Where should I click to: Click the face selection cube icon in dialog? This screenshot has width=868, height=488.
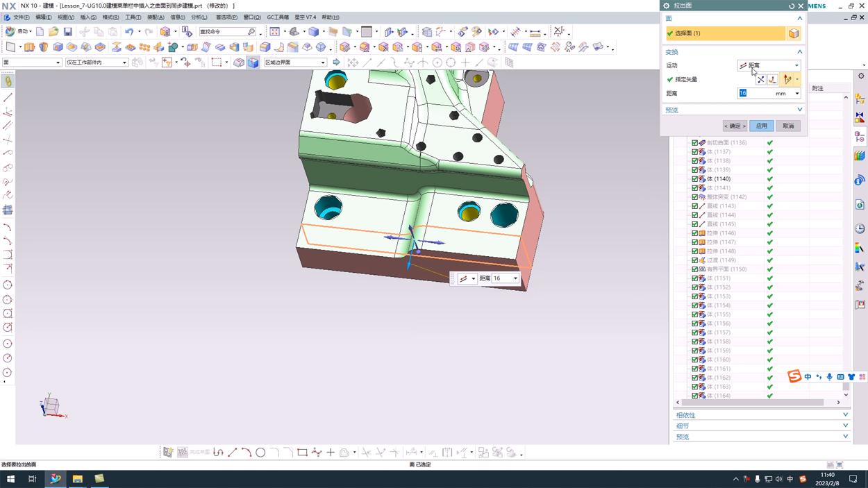[794, 33]
